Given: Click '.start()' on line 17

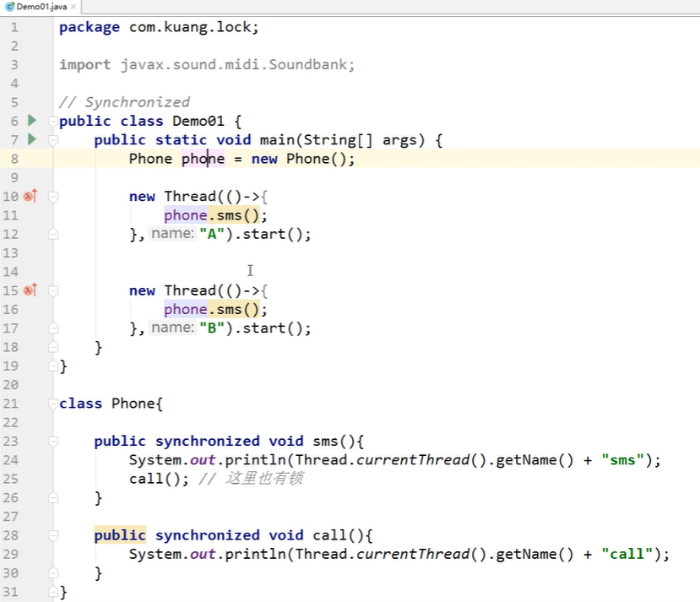Looking at the screenshot, I should pyautogui.click(x=269, y=328).
